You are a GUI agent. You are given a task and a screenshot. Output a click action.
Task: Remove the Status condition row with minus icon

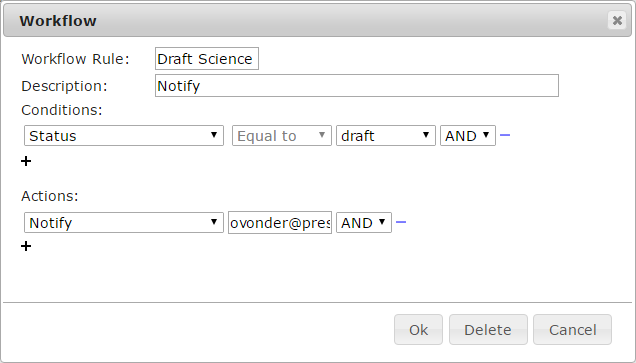[505, 135]
